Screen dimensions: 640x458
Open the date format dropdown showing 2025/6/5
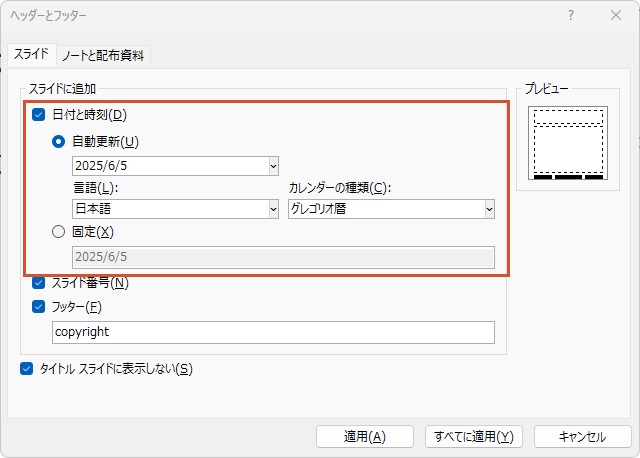(176, 166)
